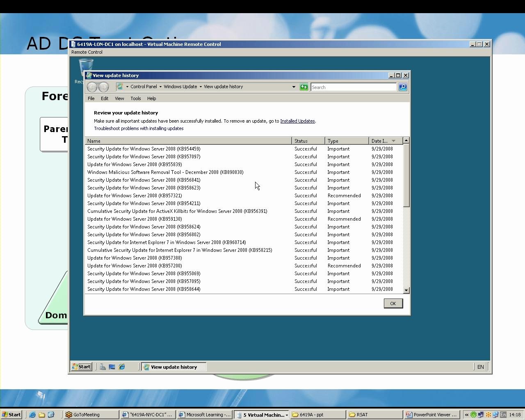
Task: Click the green system tray icon
Action: (474, 415)
